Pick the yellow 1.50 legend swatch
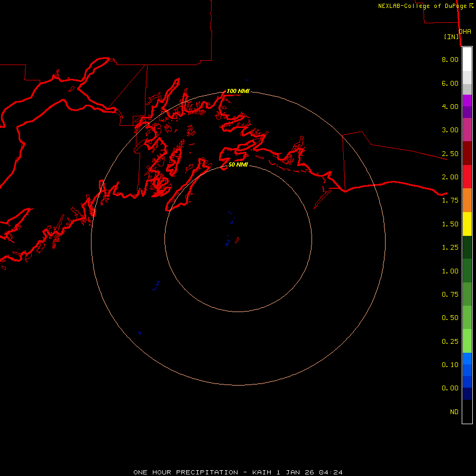This screenshot has width=476, height=476. pyautogui.click(x=467, y=224)
